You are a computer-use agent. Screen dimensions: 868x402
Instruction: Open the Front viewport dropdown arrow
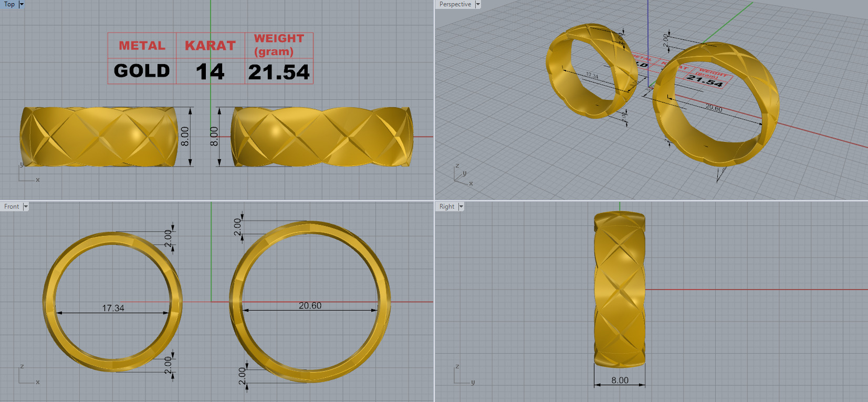(x=26, y=207)
